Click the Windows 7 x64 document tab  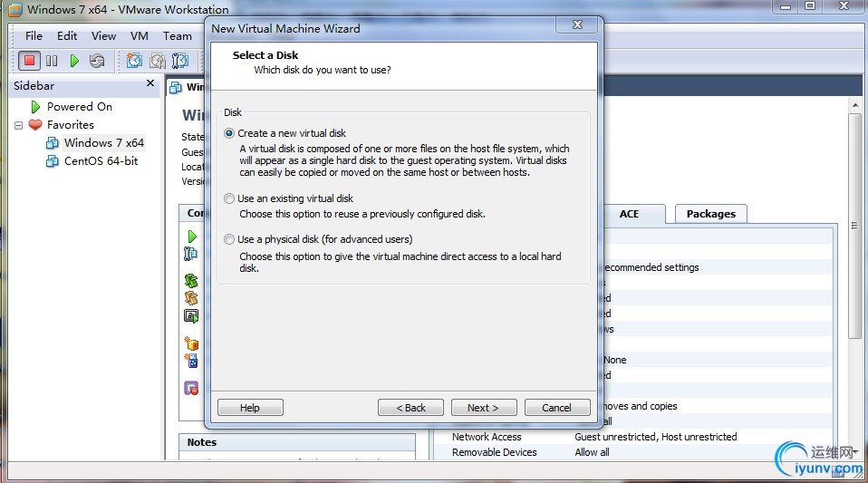click(x=187, y=87)
